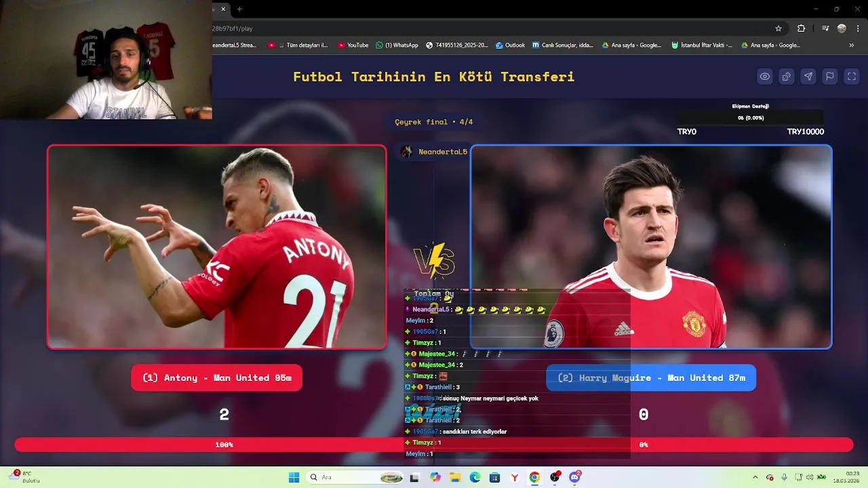Click the TRY10000 goal label
Screen dimensions: 868x488
806,131
